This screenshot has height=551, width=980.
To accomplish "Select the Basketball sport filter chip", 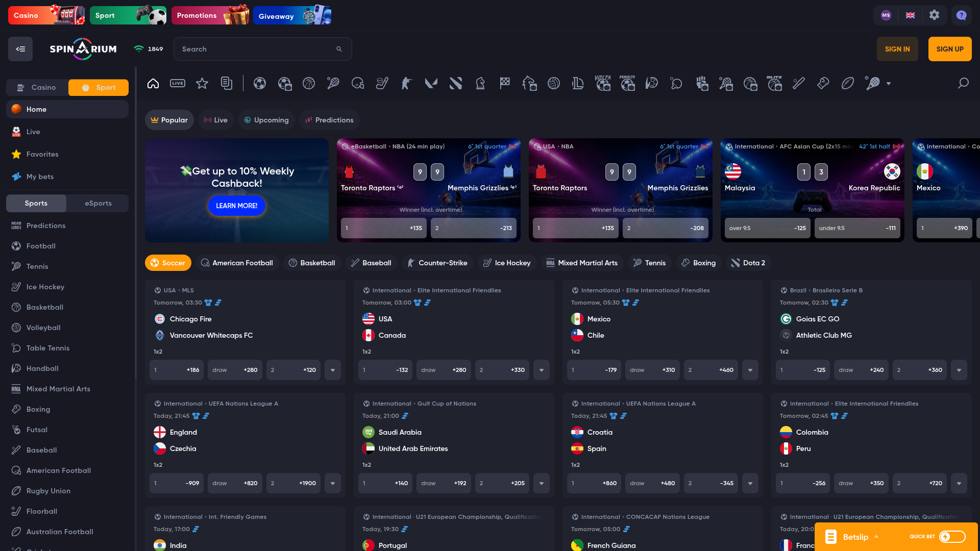I will point(312,263).
